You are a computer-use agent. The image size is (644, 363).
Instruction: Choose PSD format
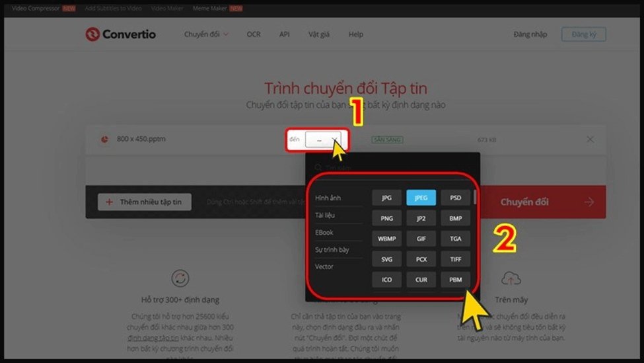tap(456, 198)
